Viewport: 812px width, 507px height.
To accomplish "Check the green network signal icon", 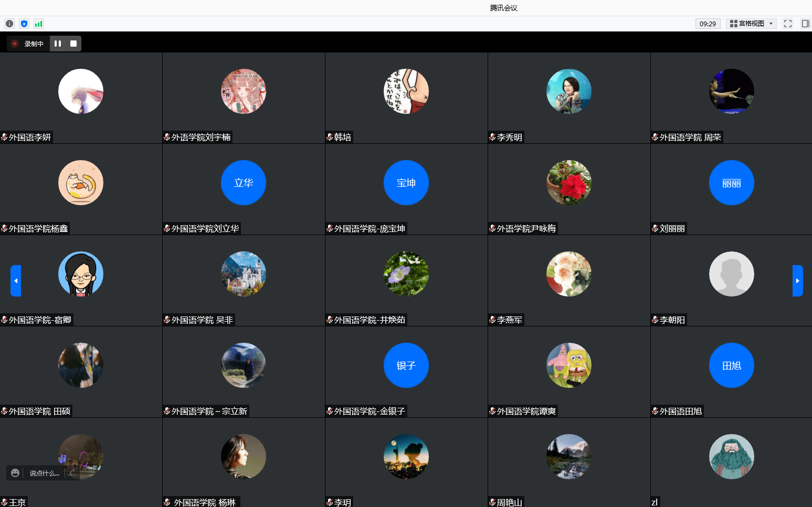I will [38, 24].
